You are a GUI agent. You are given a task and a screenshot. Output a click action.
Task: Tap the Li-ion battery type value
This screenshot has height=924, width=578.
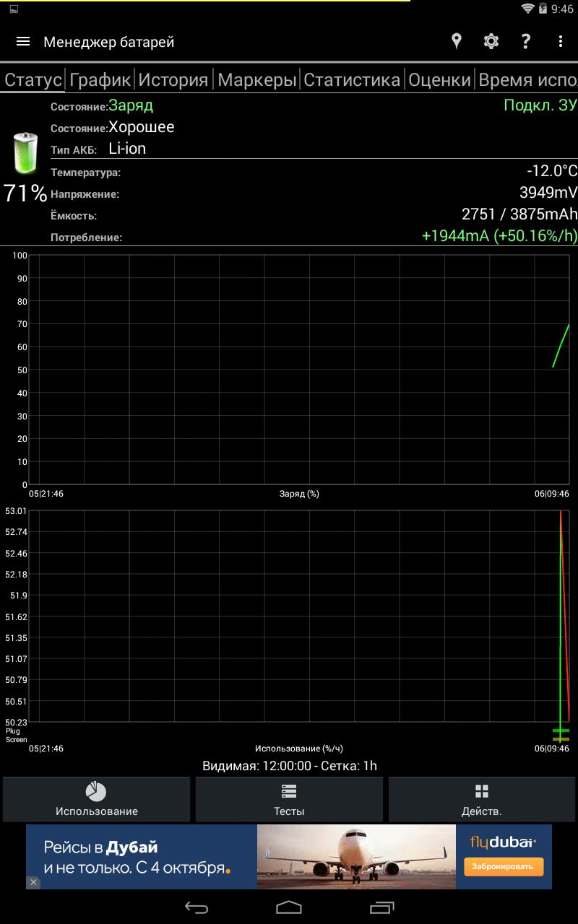pyautogui.click(x=127, y=149)
